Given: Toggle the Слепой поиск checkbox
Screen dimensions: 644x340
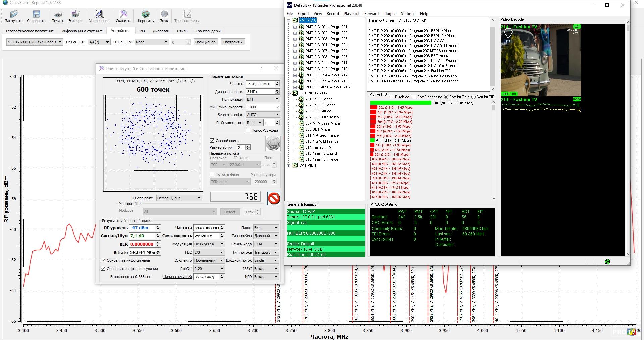Looking at the screenshot, I should click(x=212, y=141).
